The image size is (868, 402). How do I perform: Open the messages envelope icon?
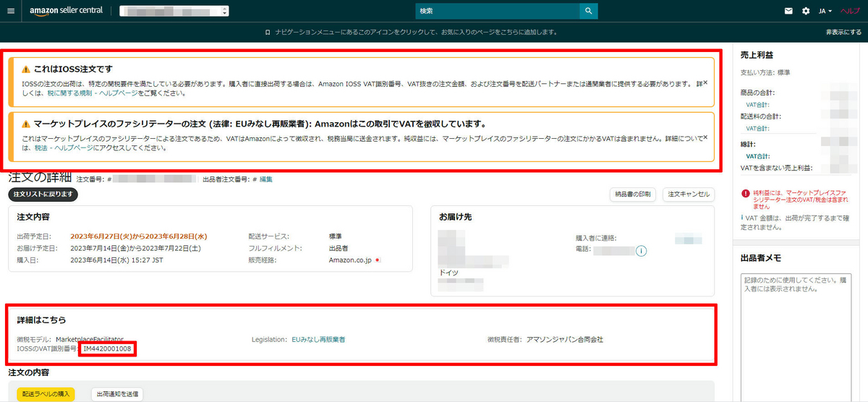[x=788, y=11]
